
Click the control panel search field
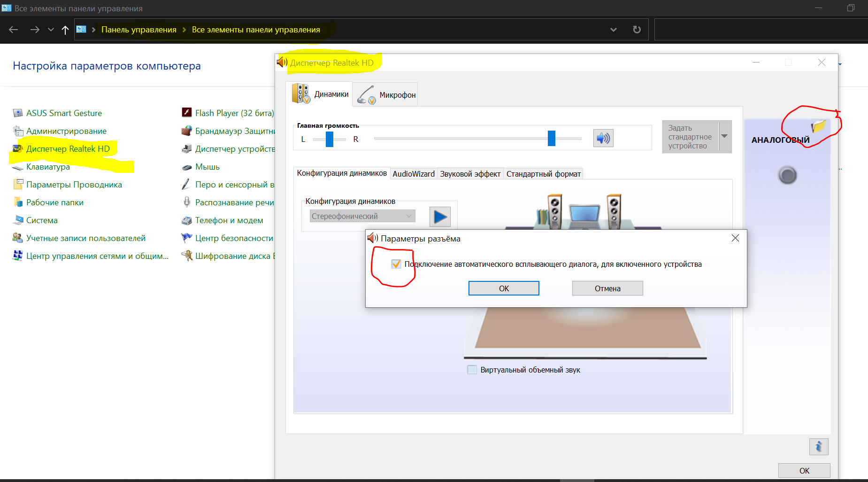(x=760, y=30)
